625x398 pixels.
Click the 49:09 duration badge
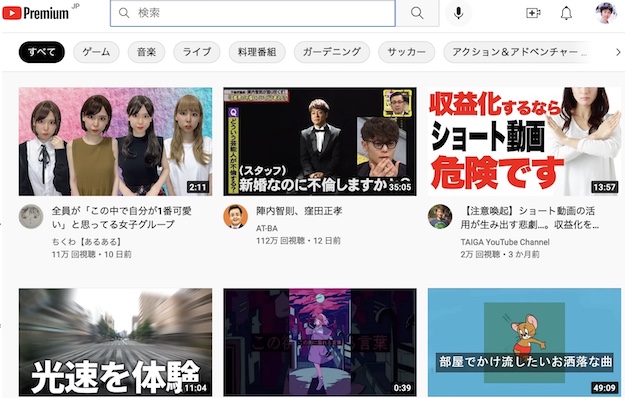(x=605, y=388)
